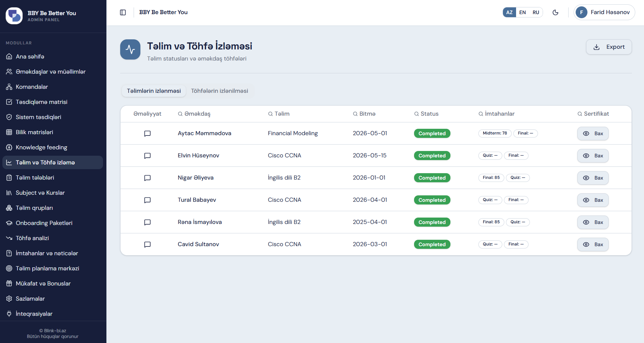644x343 pixels.
Task: Open comment icon for Cavid Sultanov
Action: click(x=147, y=244)
